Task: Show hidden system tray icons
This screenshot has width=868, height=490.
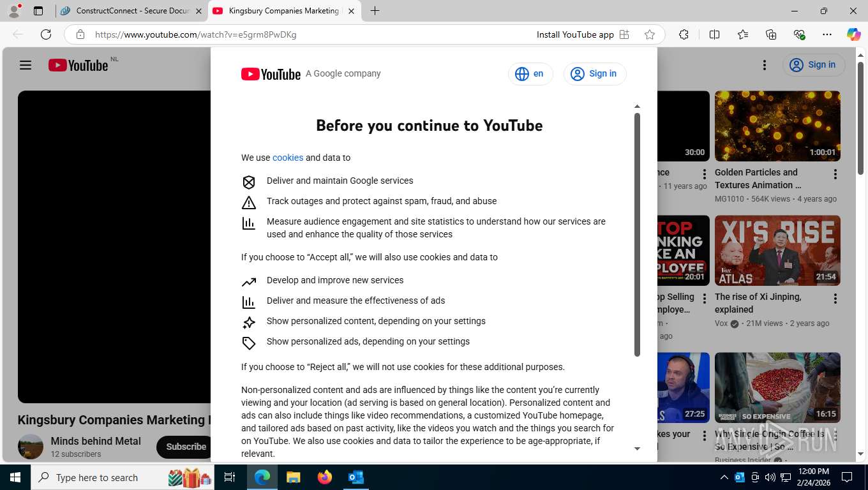Action: click(724, 477)
